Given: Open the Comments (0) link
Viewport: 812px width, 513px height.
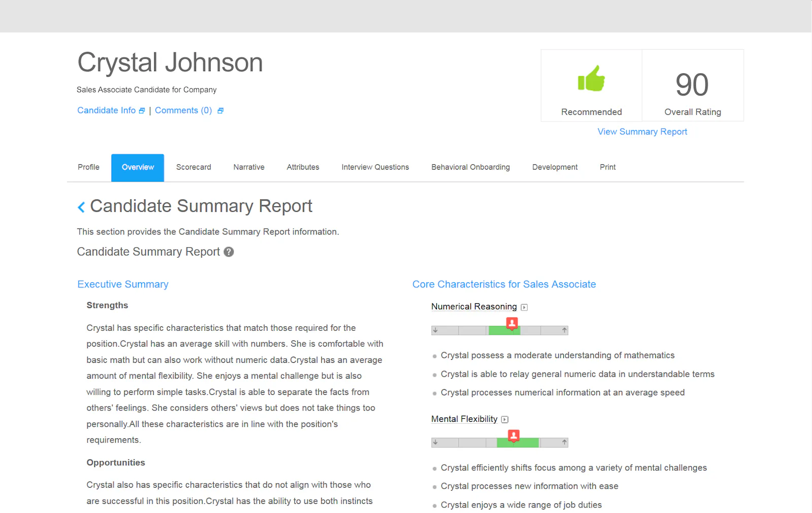Looking at the screenshot, I should coord(183,110).
